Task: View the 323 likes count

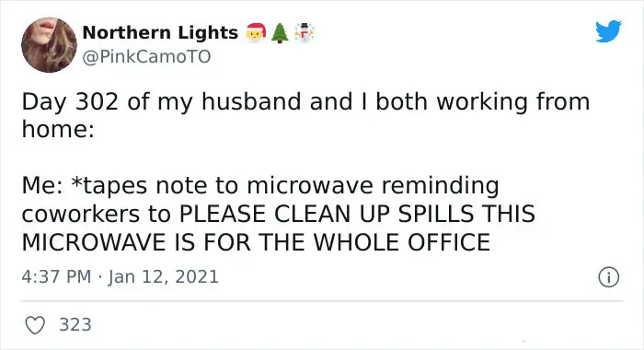Action: [x=75, y=324]
